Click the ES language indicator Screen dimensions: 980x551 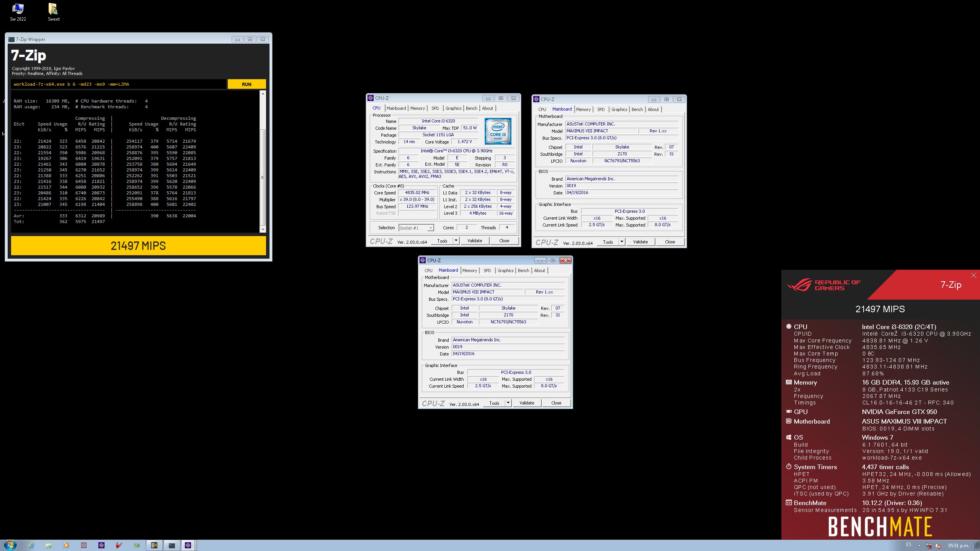coord(909,544)
